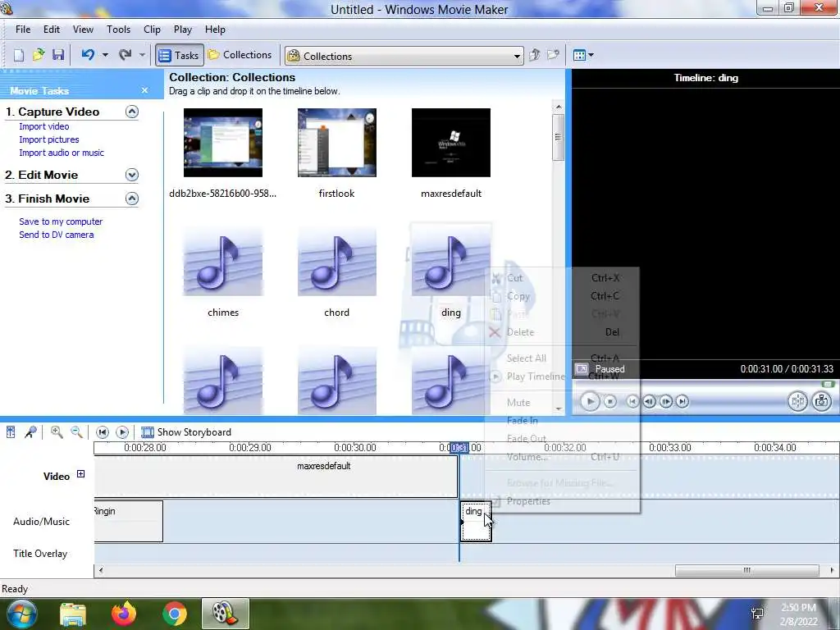Jump forward in the preview monitor
This screenshot has width=840, height=630.
tap(682, 401)
